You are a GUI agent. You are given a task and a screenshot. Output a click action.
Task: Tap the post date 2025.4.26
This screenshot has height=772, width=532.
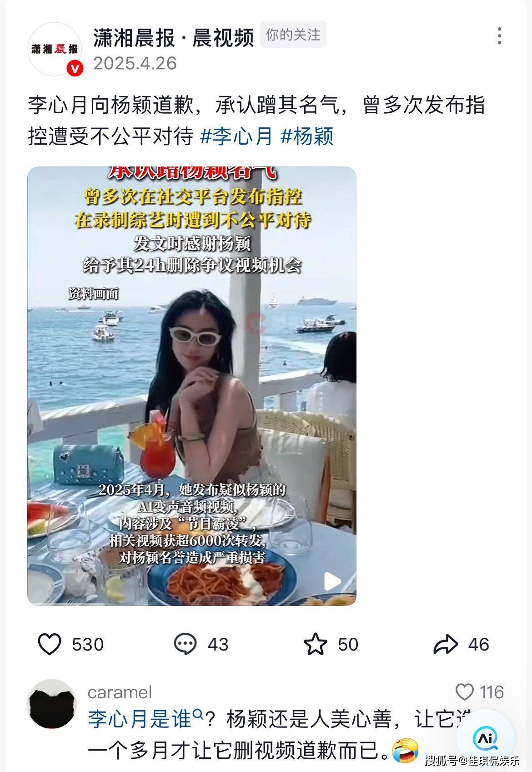click(x=135, y=63)
